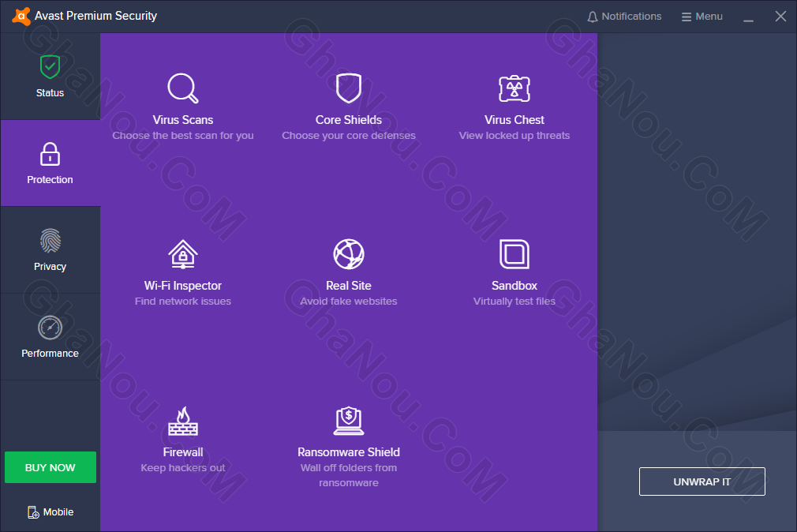This screenshot has width=797, height=532.
Task: Click the Avast logo in title bar
Action: [21, 17]
